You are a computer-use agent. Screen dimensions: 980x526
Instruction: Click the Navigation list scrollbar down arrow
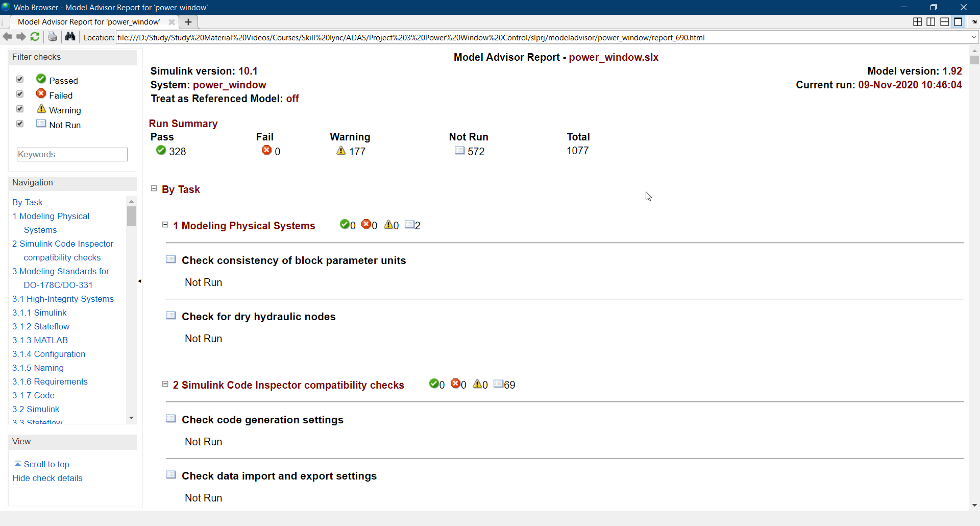coord(131,418)
